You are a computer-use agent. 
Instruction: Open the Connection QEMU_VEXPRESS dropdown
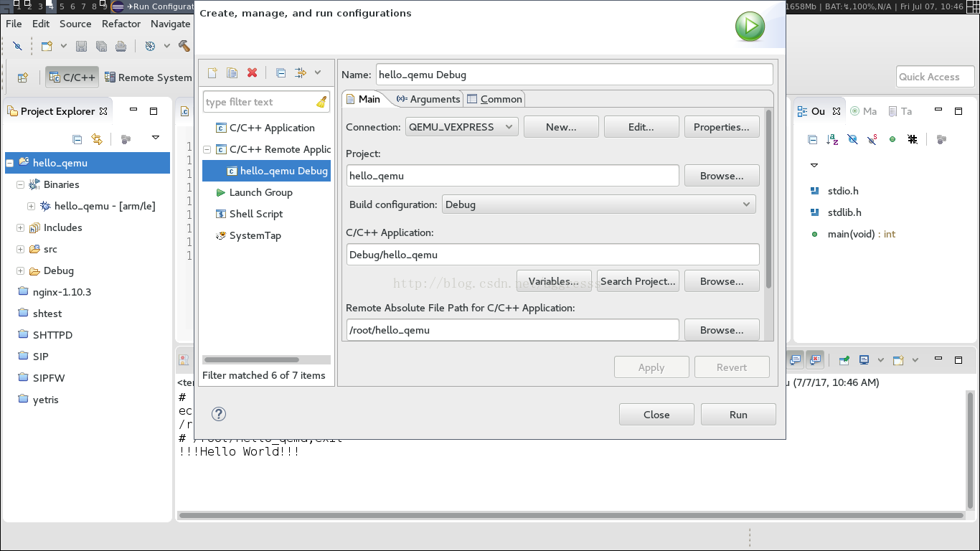click(x=461, y=127)
